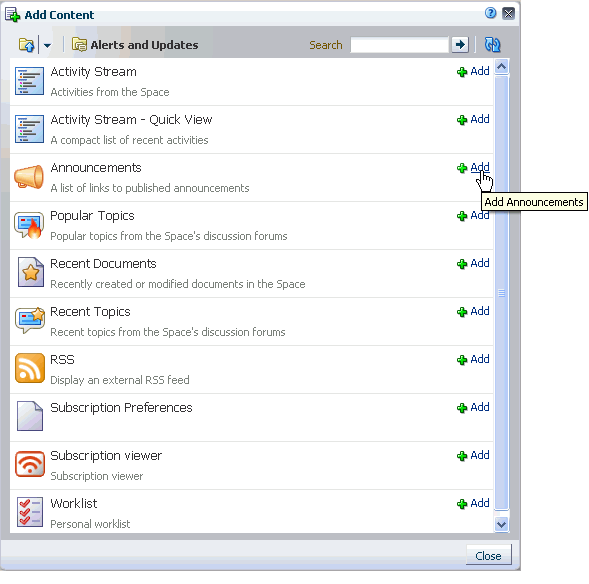The height and width of the screenshot is (584, 589).
Task: Click the scrollbar up arrow
Action: [x=501, y=67]
